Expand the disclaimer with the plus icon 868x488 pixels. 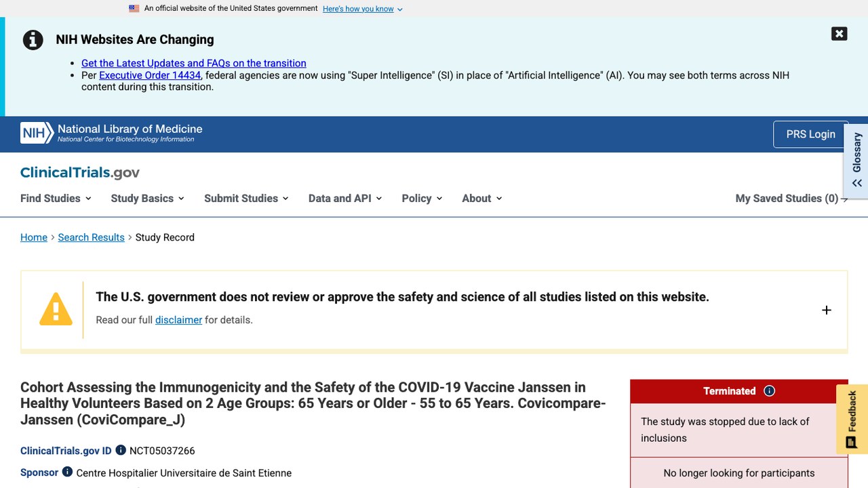click(826, 310)
